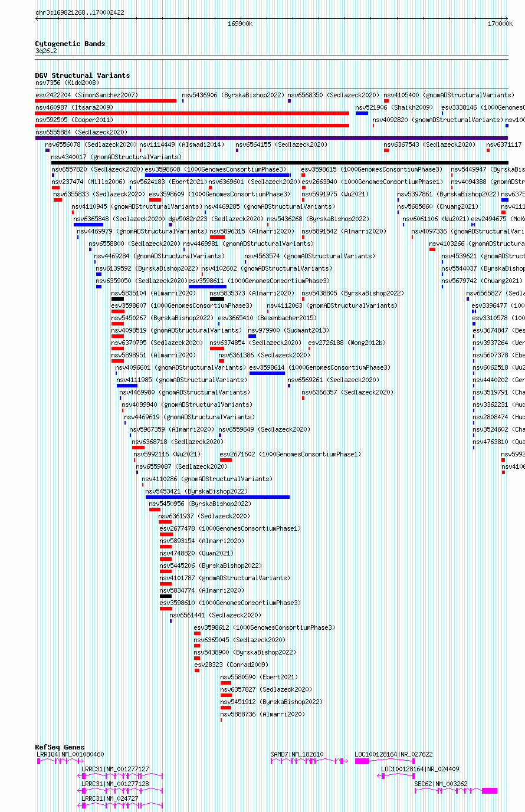Open variant esv2726188 (Wong2012b)
The width and height of the screenshot is (525, 812).
click(x=347, y=343)
